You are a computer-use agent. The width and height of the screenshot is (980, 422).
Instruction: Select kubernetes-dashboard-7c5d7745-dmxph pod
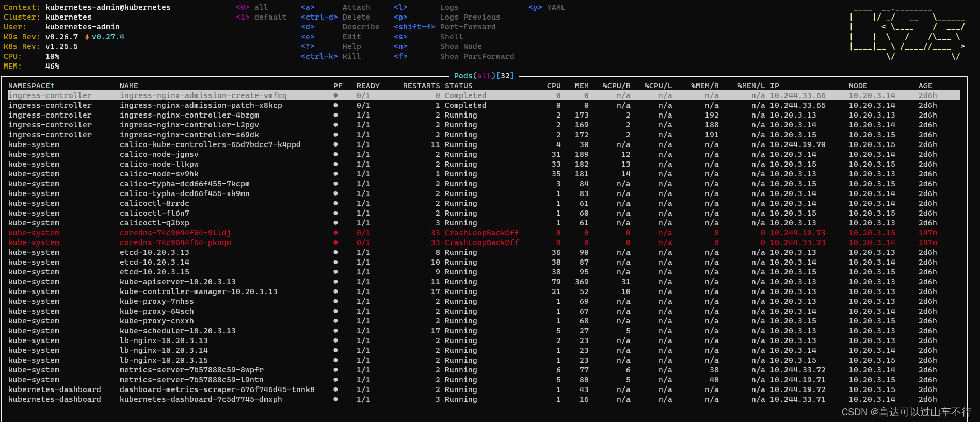click(x=484, y=399)
